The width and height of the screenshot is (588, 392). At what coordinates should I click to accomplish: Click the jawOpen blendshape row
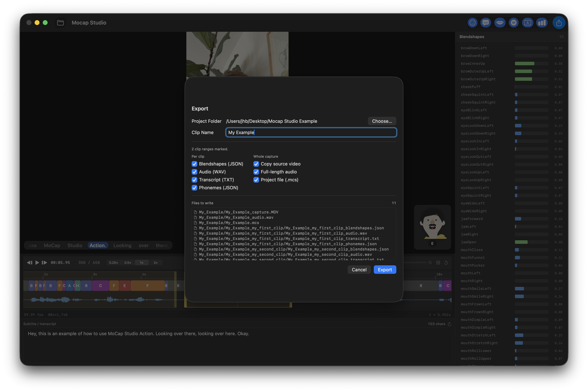click(511, 242)
